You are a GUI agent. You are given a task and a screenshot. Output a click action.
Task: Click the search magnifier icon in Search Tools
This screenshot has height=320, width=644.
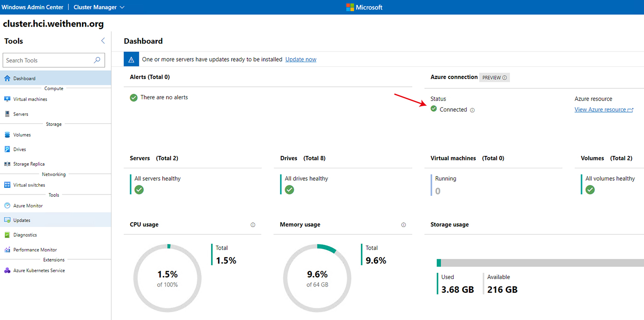click(x=97, y=60)
